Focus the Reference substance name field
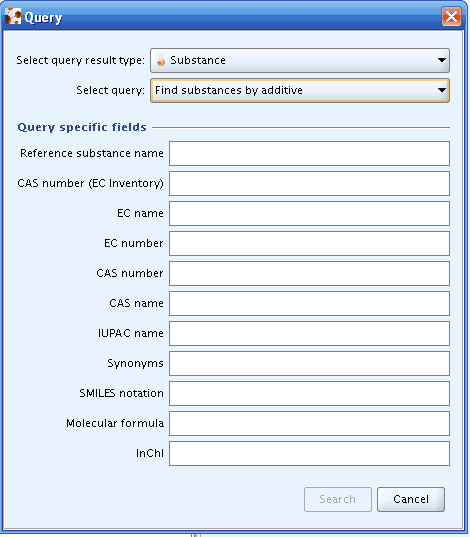Image resolution: width=470 pixels, height=537 pixels. click(x=309, y=153)
